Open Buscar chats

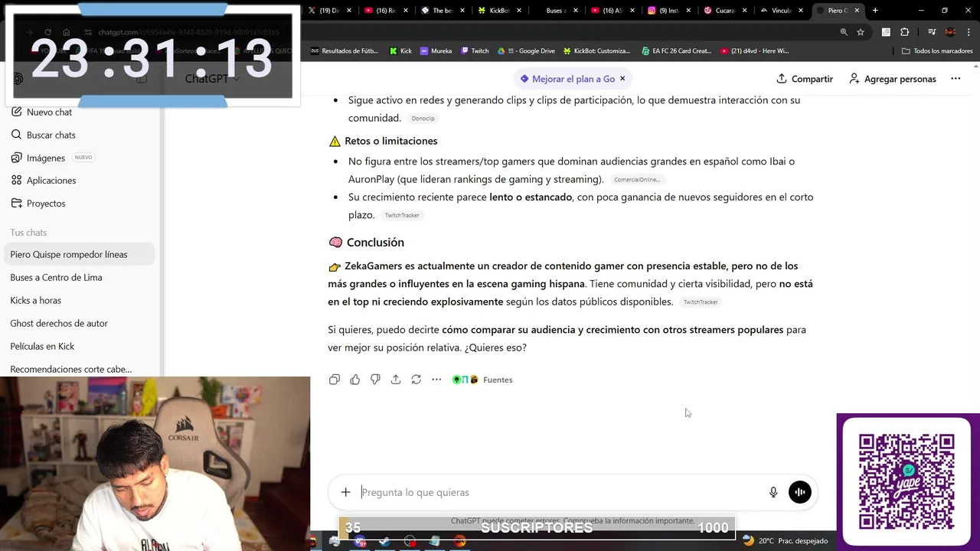[44, 135]
